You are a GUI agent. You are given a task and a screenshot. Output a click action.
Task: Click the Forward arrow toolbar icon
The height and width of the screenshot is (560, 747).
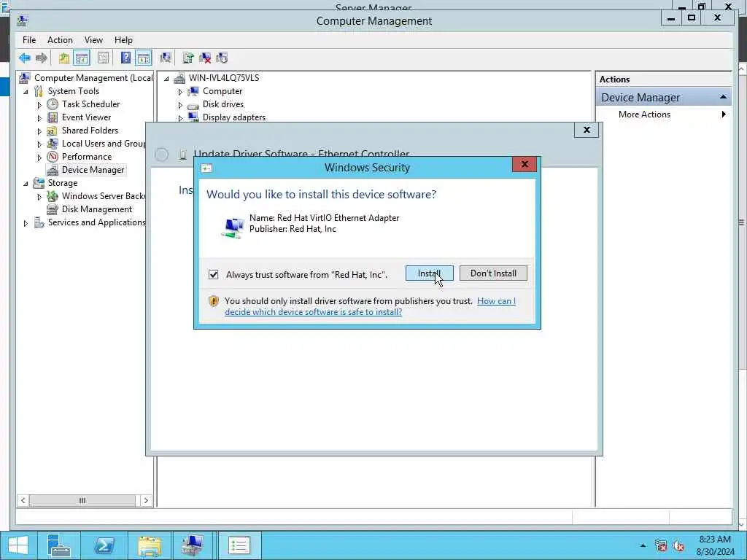point(42,58)
